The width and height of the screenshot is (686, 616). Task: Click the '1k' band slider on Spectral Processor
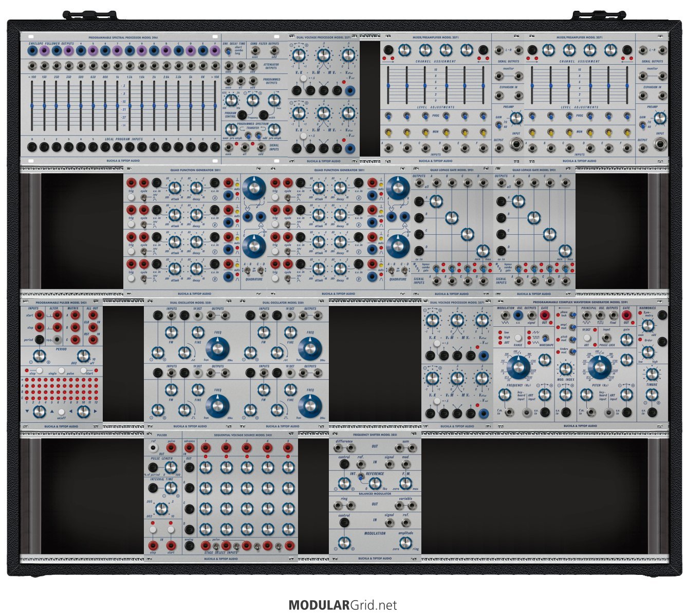(117, 105)
